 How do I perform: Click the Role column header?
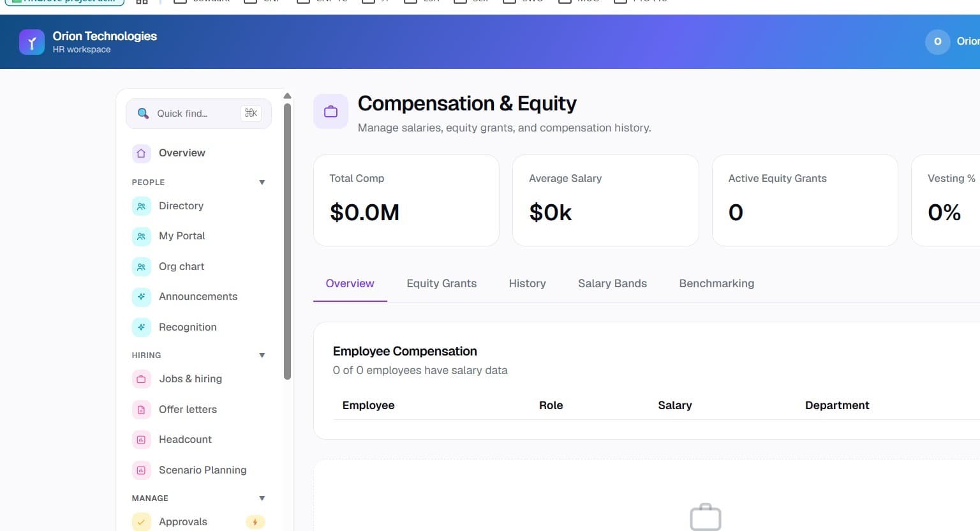pos(551,405)
